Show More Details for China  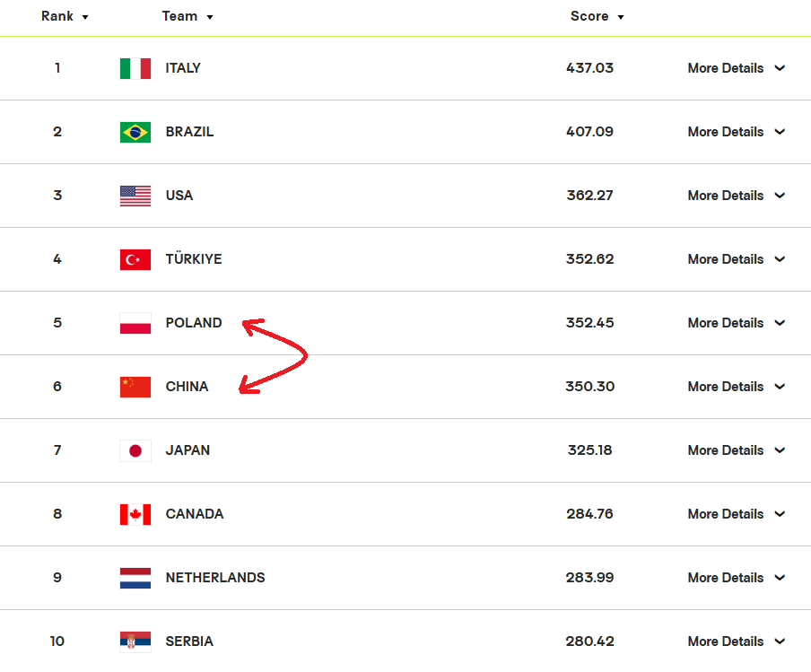coord(736,387)
